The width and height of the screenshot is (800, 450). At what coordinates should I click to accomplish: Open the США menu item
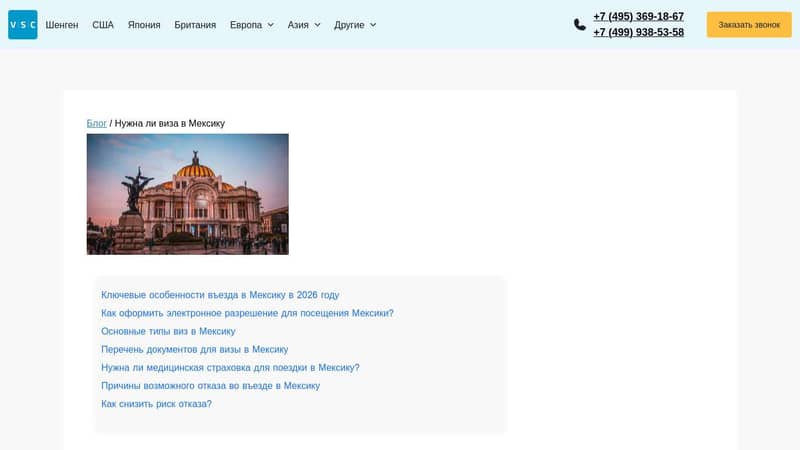click(x=103, y=24)
